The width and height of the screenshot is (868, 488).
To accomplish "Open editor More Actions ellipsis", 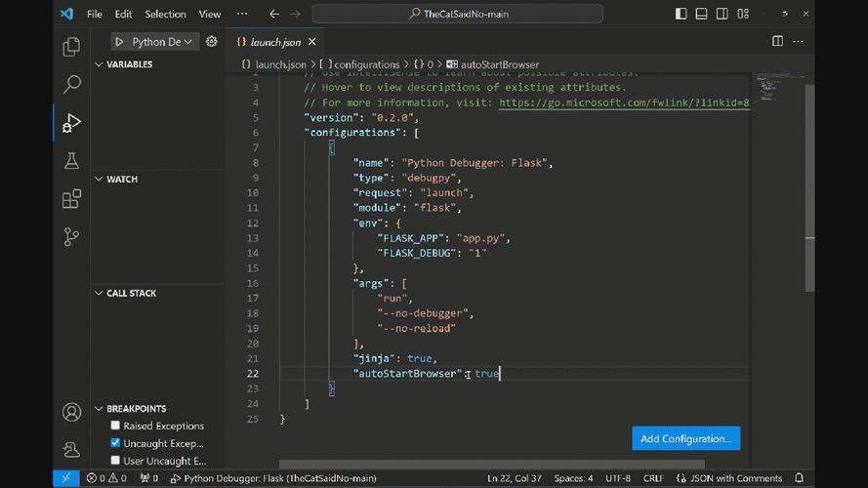I will (798, 42).
